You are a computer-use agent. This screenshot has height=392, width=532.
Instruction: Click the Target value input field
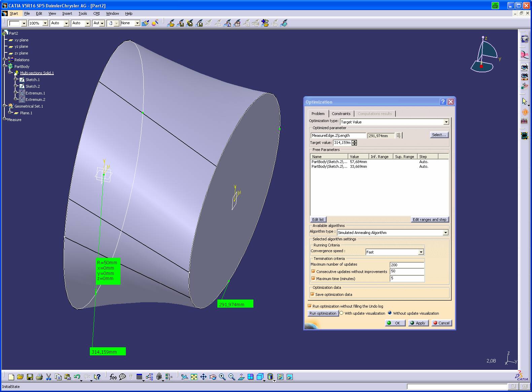click(342, 143)
